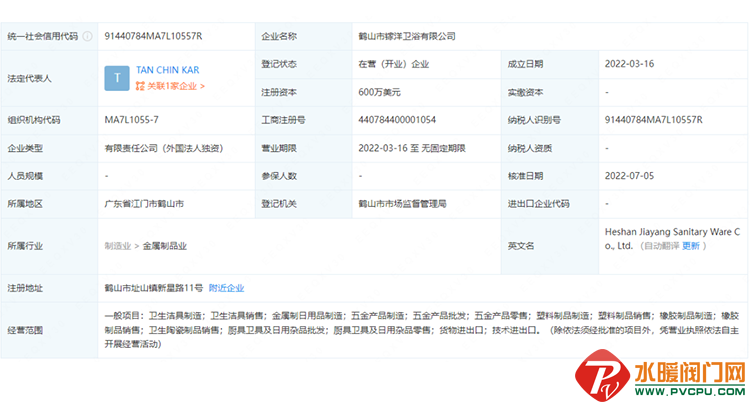This screenshot has height=406, width=750.
Task: Click approval date 2022-07-05
Action: tap(629, 176)
